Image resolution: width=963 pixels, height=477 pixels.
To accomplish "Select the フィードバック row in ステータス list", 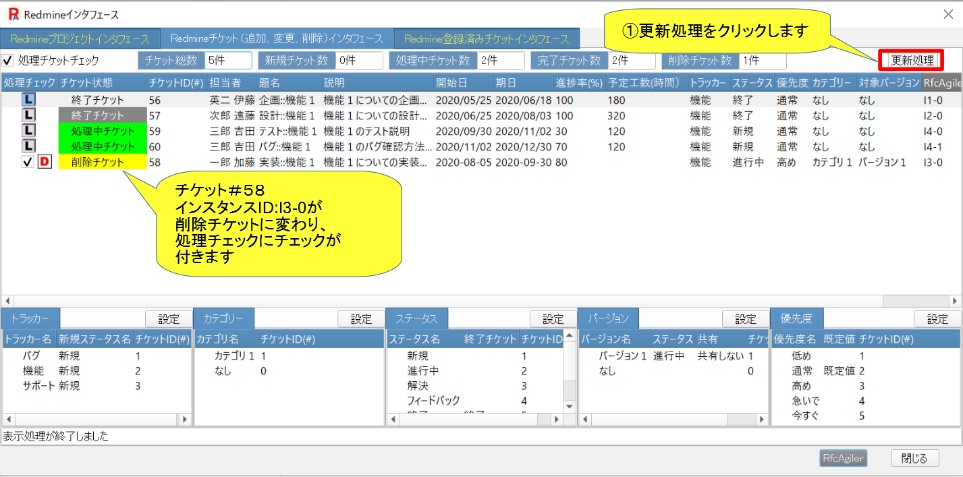I will click(475, 401).
